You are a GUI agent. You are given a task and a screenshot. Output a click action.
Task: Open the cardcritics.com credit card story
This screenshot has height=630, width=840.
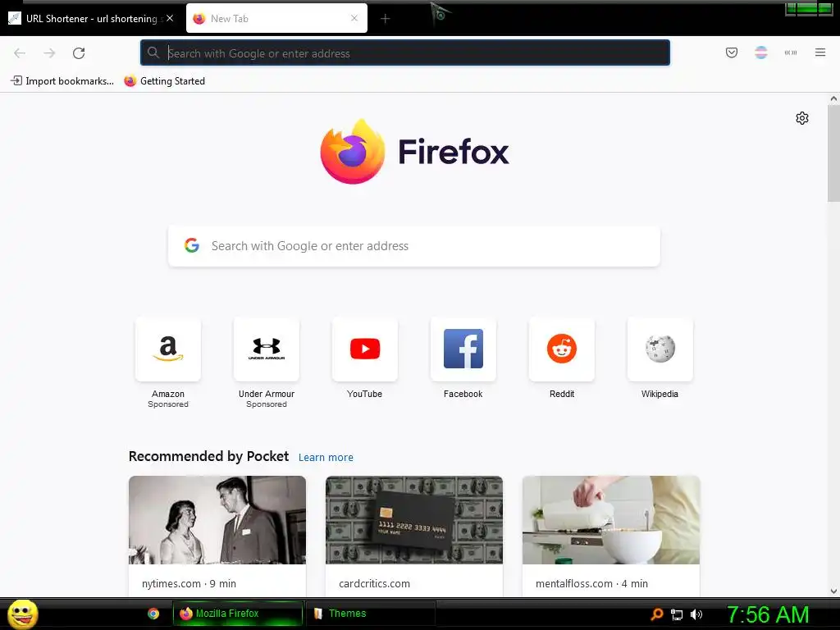pyautogui.click(x=414, y=520)
